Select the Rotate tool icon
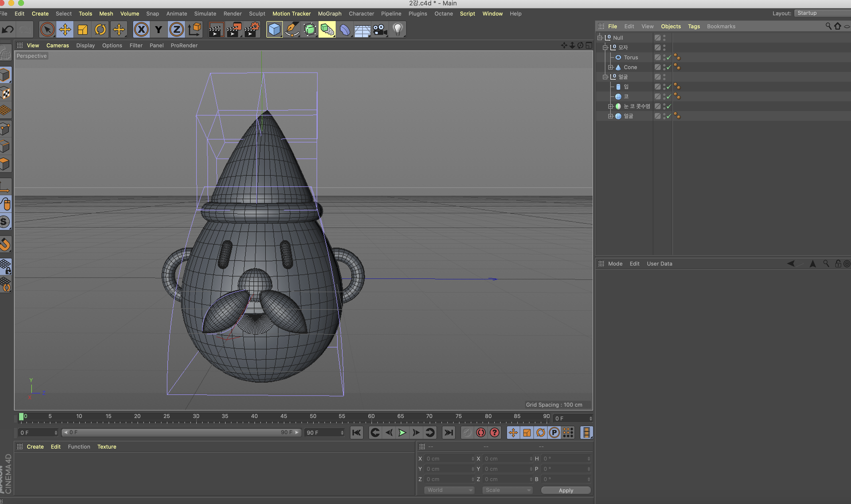This screenshot has height=504, width=851. point(100,30)
